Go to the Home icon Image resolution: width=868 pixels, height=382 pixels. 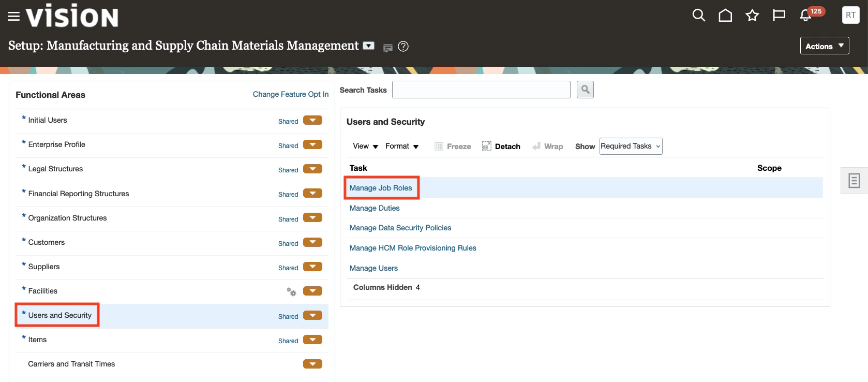[725, 16]
